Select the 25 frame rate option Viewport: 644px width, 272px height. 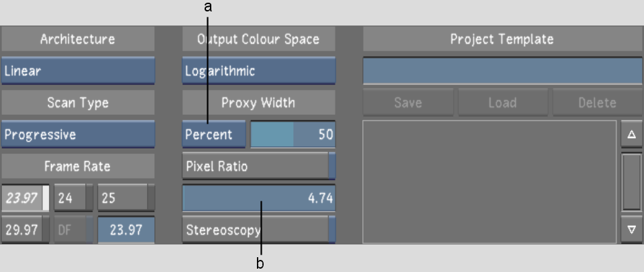(x=126, y=198)
